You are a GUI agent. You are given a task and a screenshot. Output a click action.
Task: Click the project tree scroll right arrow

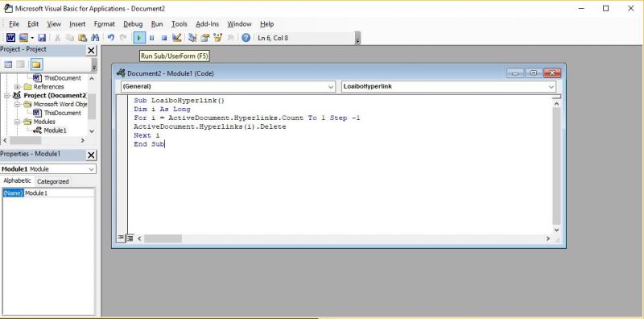[83, 141]
